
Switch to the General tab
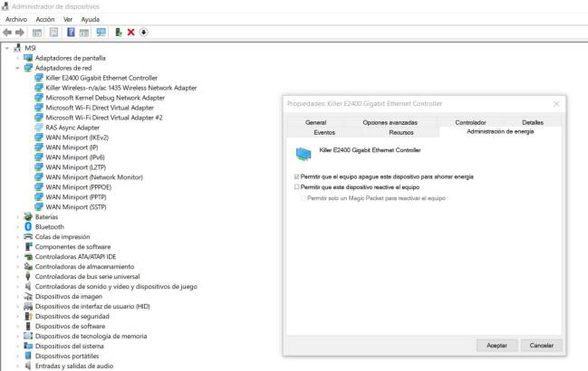point(316,122)
